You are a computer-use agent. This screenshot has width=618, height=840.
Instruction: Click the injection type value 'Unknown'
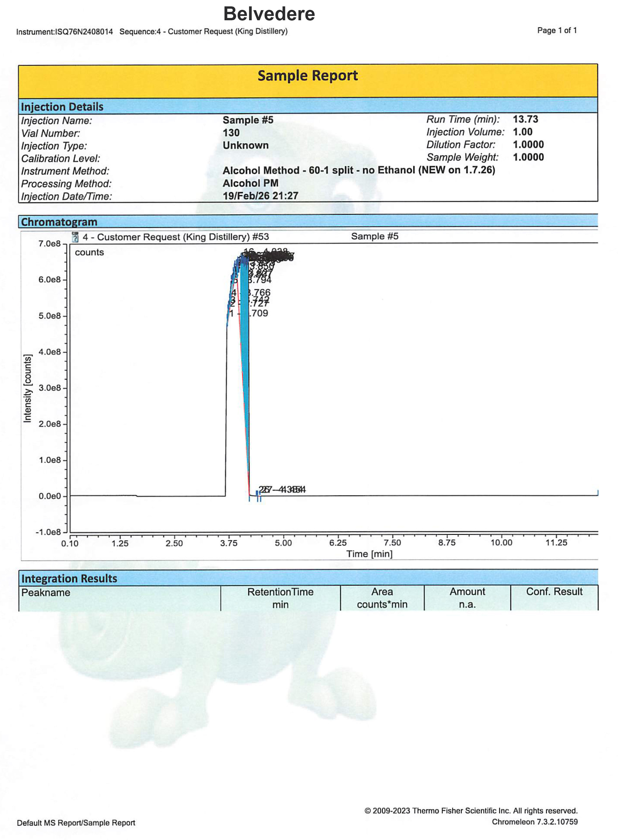point(246,145)
